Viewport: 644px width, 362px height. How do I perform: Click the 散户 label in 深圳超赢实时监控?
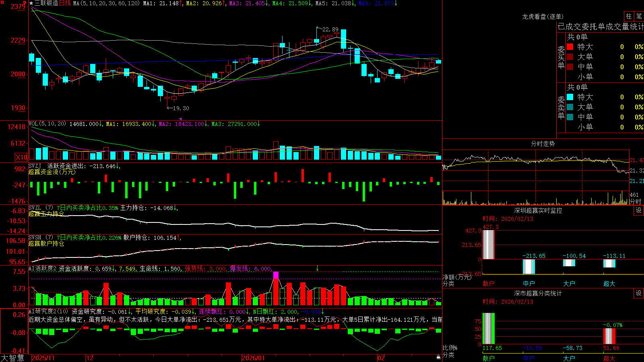click(489, 284)
